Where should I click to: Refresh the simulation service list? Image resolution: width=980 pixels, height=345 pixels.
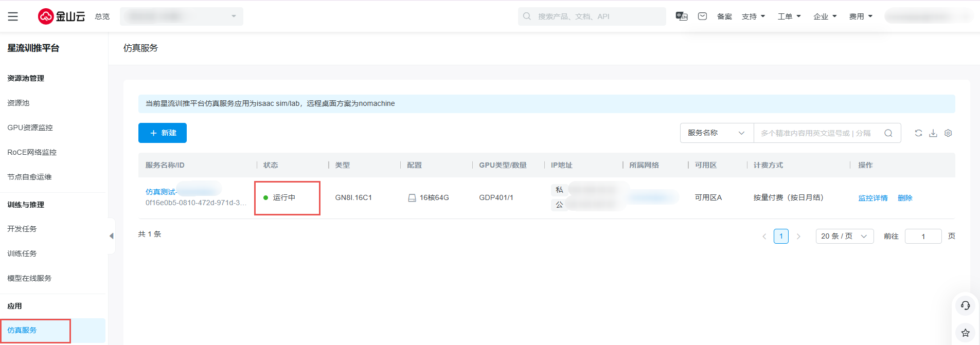[918, 133]
